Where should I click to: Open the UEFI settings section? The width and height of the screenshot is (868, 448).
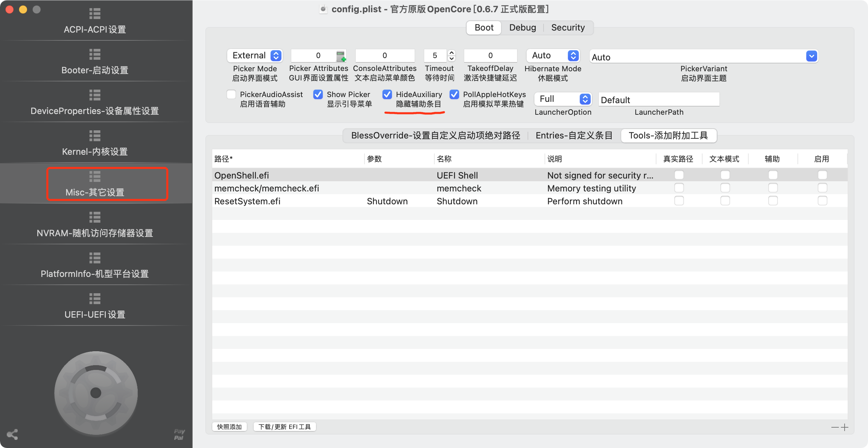[95, 306]
